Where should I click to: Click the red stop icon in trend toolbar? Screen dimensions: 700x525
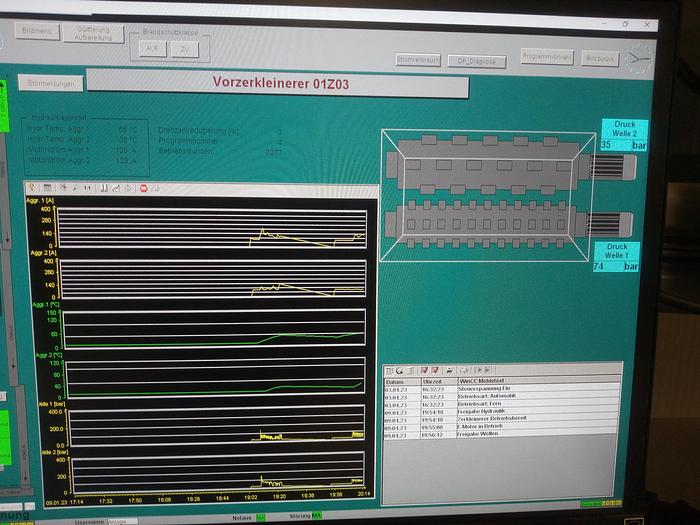click(143, 187)
